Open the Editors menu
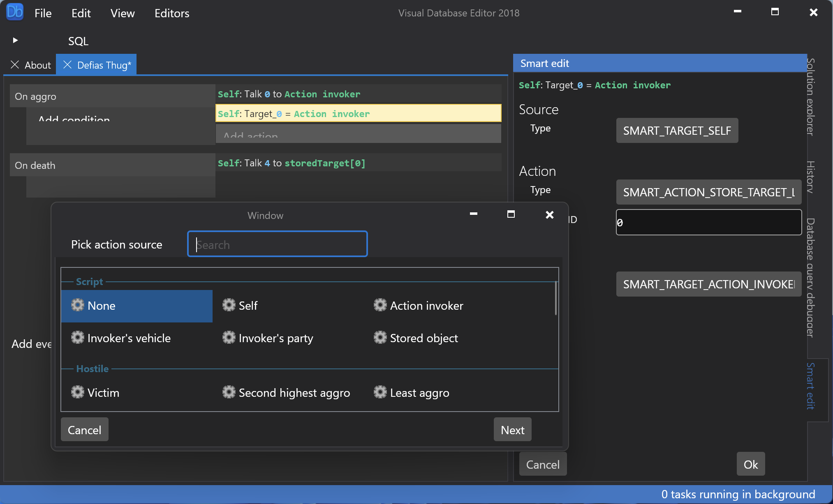This screenshot has width=833, height=504. pos(171,13)
